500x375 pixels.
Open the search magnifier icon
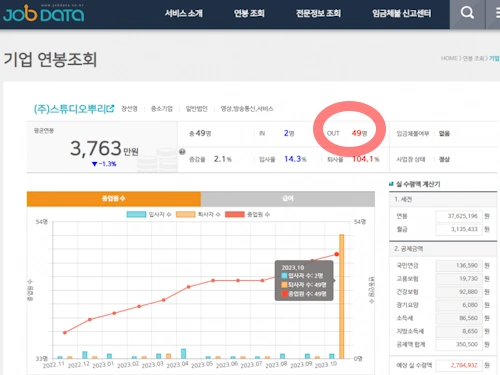(467, 13)
